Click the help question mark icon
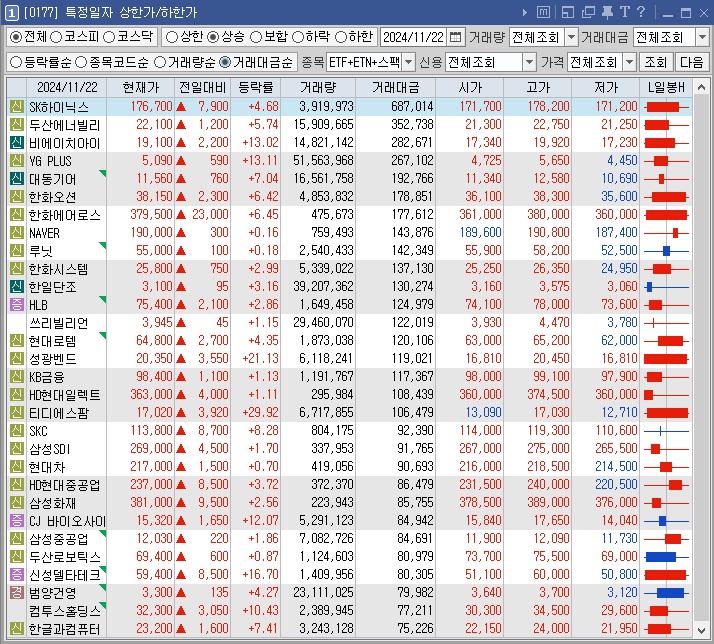This screenshot has height=644, width=714. (x=641, y=12)
